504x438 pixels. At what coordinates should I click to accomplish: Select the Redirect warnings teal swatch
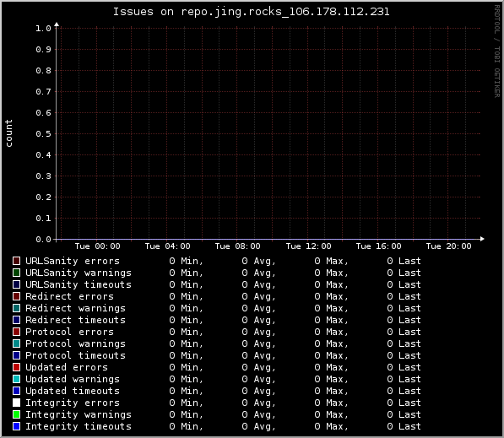[16, 308]
